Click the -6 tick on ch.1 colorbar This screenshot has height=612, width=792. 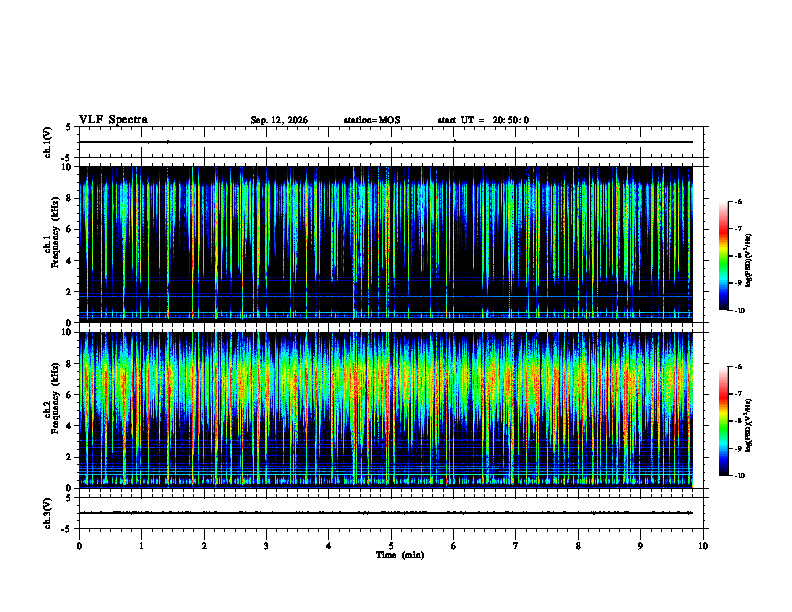point(738,201)
